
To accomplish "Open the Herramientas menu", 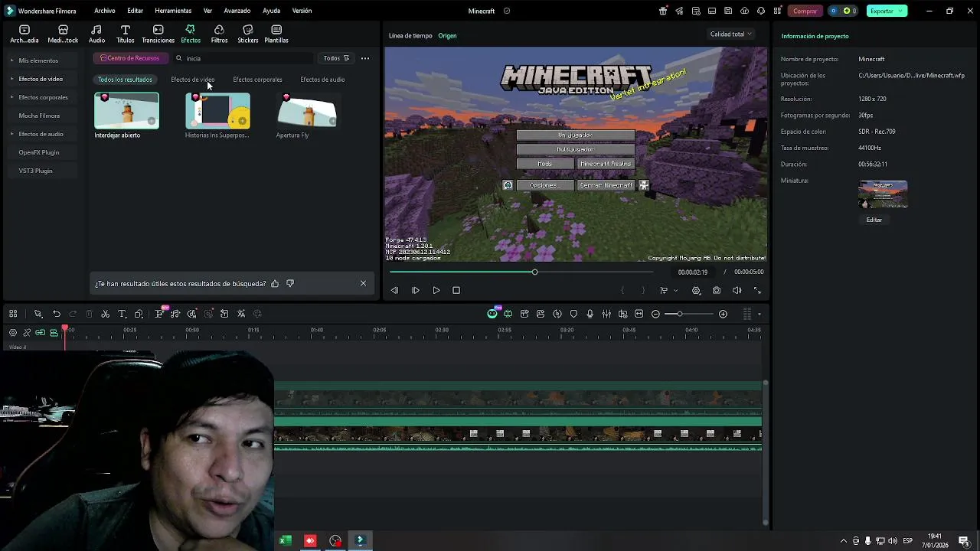I will (173, 11).
